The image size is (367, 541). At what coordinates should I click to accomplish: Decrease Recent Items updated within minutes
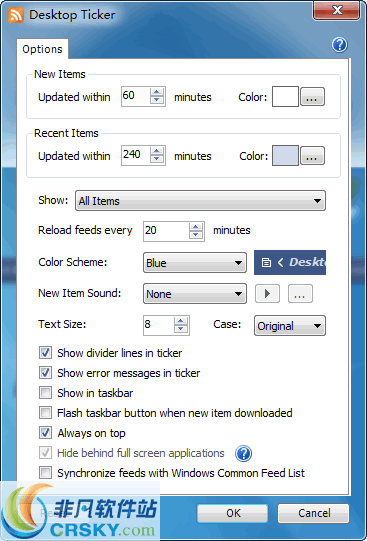pos(157,159)
